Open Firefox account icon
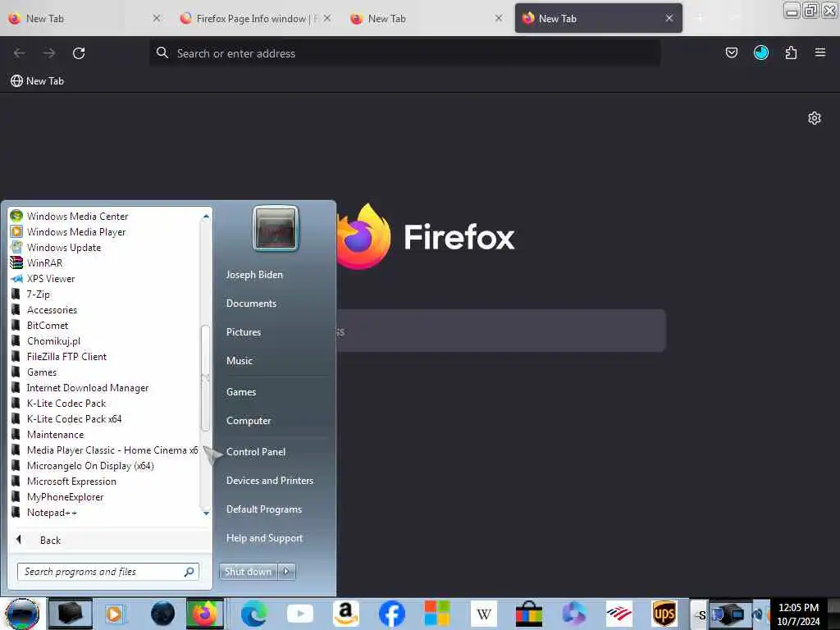The image size is (840, 630). pyautogui.click(x=760, y=52)
